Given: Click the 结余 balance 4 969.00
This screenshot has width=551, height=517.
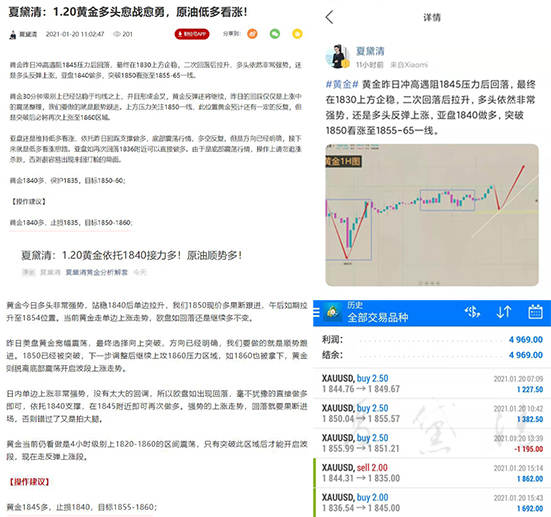Looking at the screenshot, I should [x=526, y=355].
